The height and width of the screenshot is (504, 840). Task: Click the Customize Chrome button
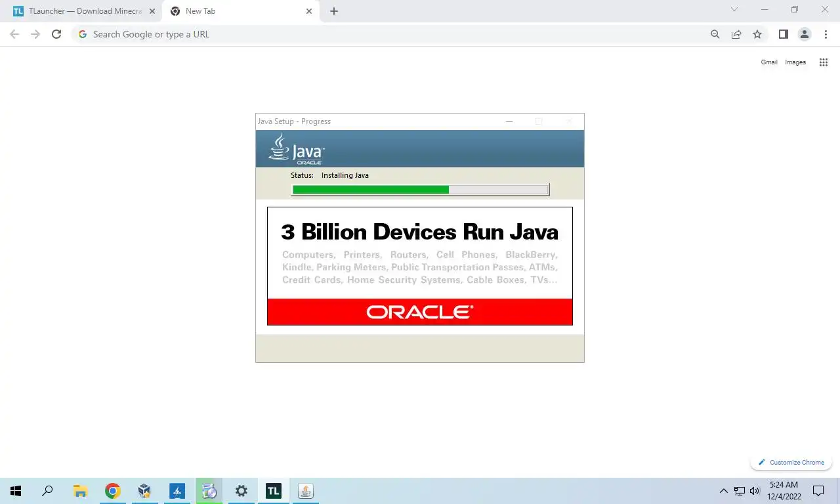point(791,462)
